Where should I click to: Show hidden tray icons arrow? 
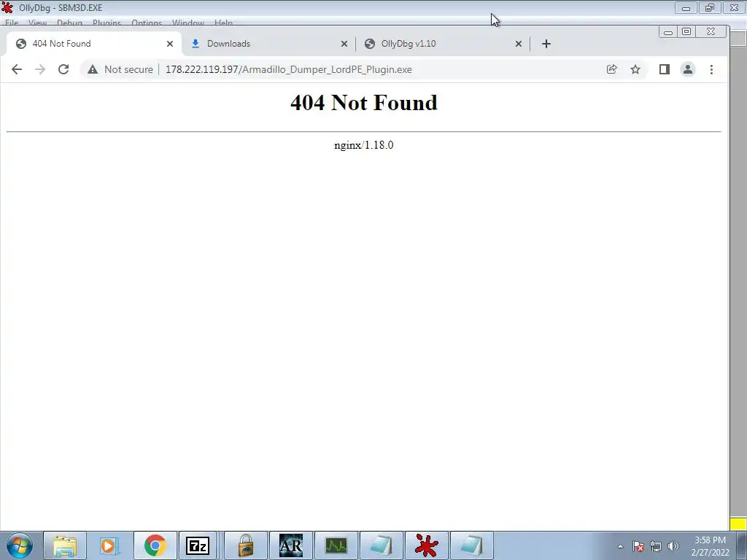[620, 547]
